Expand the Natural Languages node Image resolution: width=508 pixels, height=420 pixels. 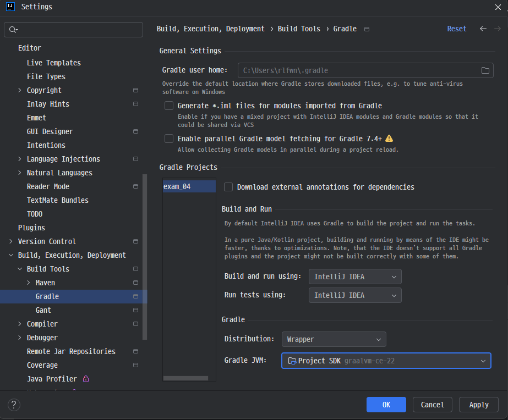click(x=20, y=173)
